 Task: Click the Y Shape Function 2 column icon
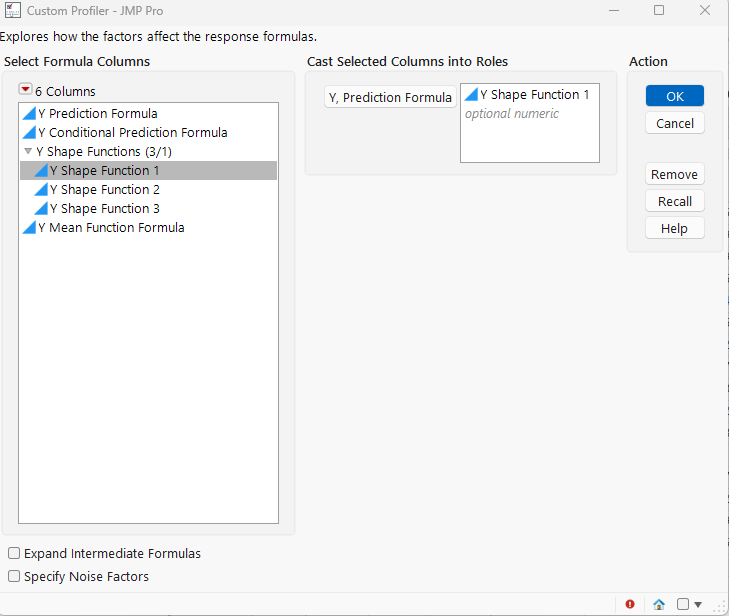[x=41, y=189]
